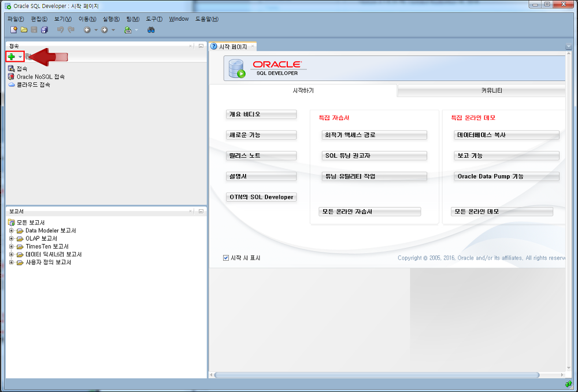Select the 접속 database icon in tree
This screenshot has height=392, width=578.
point(12,69)
